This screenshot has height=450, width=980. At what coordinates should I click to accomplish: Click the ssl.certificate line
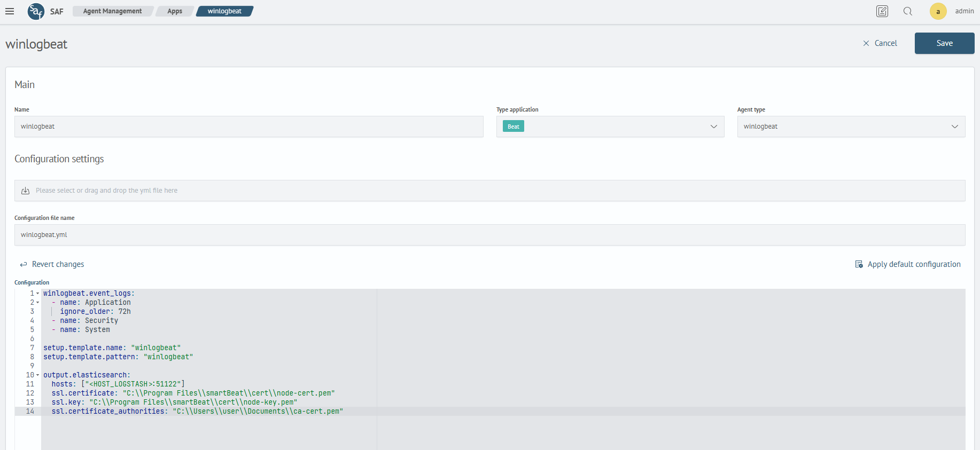tap(193, 393)
